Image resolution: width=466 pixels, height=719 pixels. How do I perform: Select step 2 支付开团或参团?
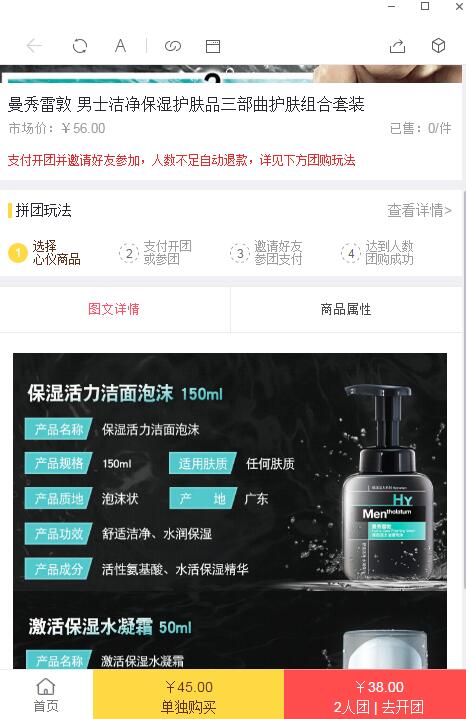(x=155, y=253)
